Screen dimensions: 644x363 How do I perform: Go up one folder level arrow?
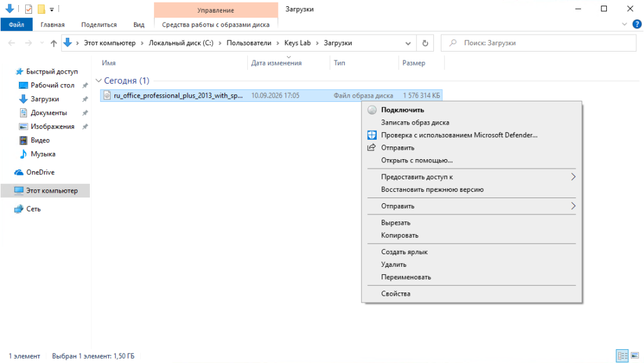[53, 43]
